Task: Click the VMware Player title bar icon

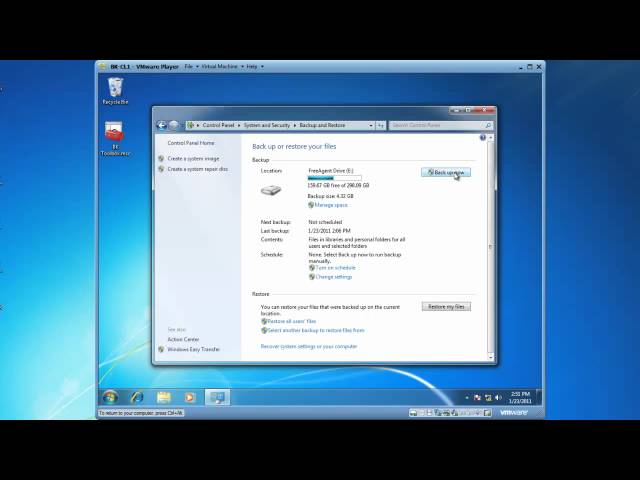Action: click(x=103, y=66)
